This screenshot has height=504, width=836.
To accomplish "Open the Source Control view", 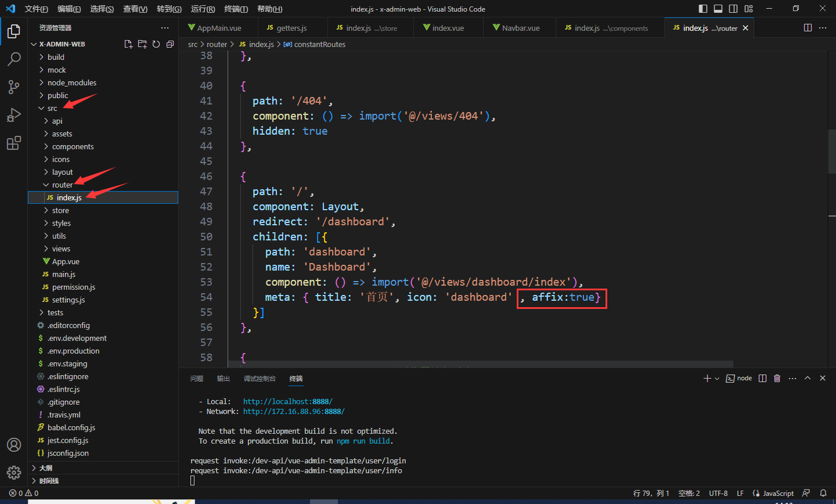I will point(14,87).
